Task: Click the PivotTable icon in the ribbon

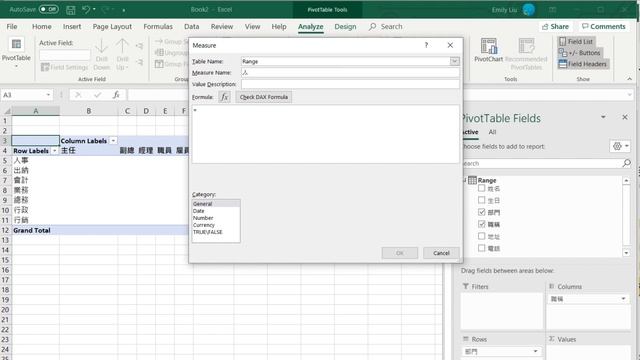Action: (16, 44)
